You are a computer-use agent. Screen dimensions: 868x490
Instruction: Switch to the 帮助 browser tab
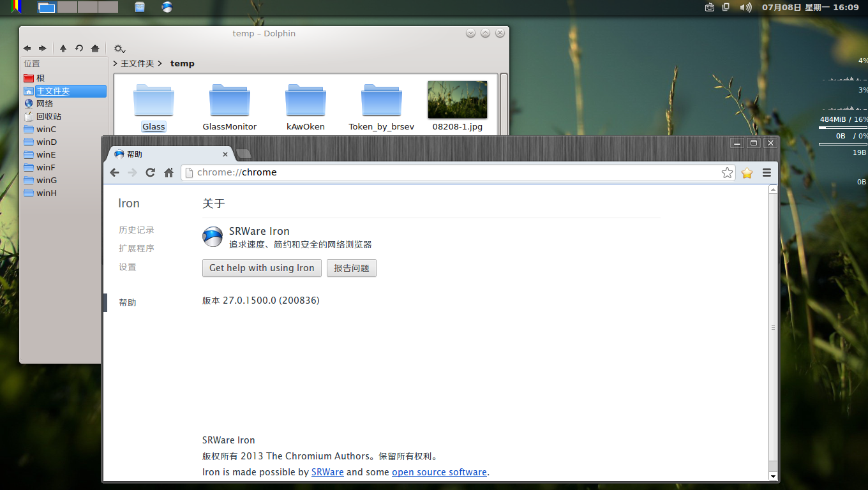[169, 154]
